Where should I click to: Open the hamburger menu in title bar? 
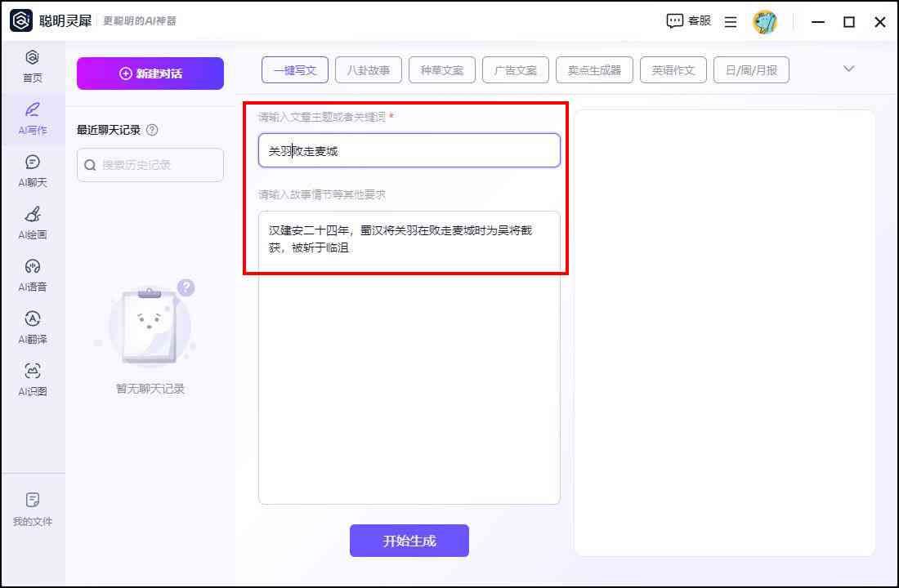(731, 22)
